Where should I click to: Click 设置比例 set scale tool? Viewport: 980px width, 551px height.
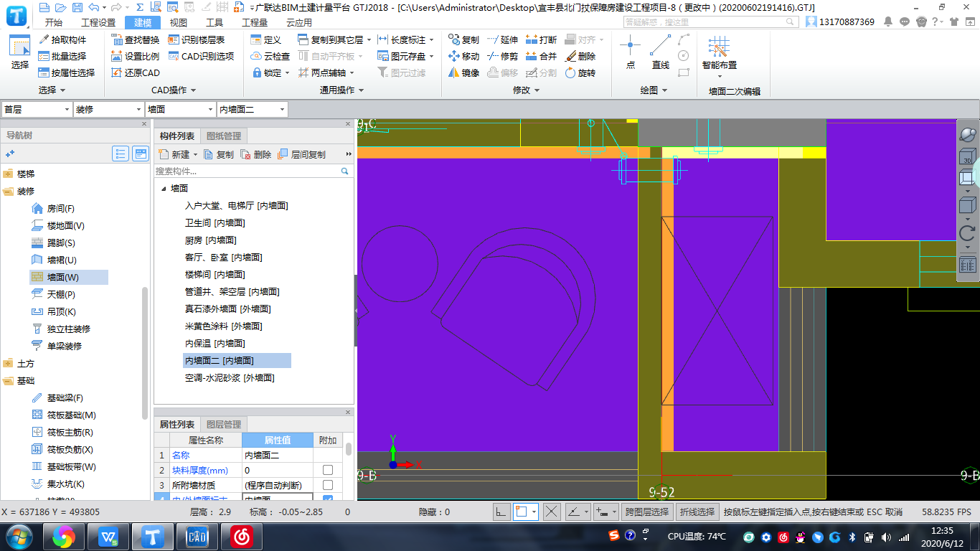136,56
